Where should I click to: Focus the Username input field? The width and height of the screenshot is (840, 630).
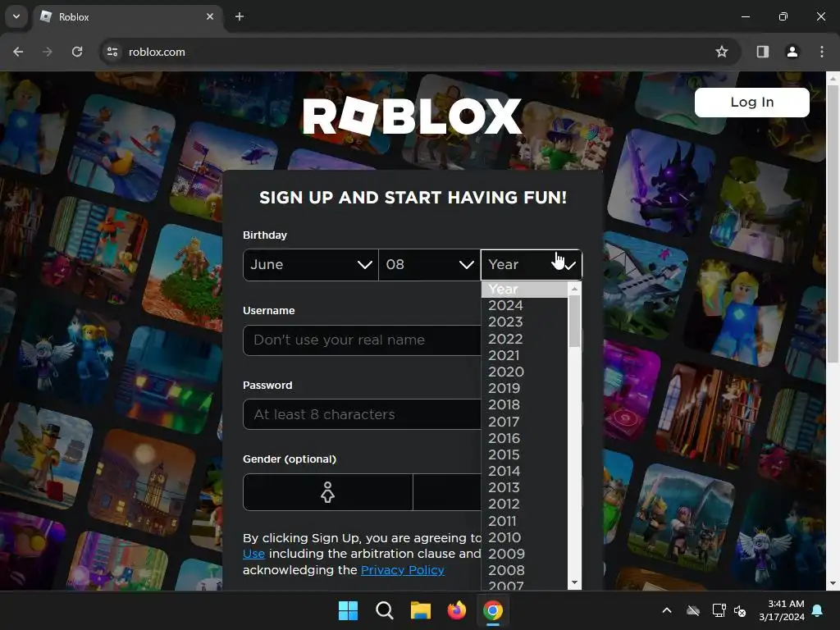(362, 340)
